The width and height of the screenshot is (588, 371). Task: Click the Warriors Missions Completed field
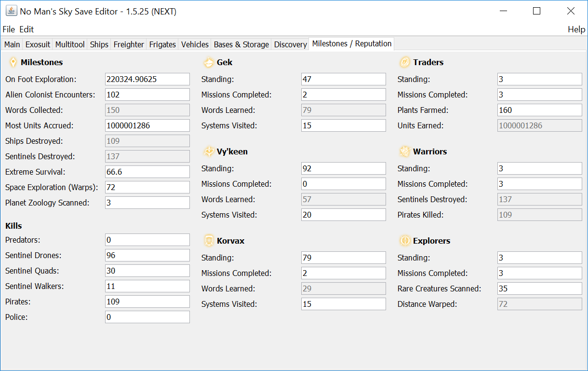click(540, 184)
